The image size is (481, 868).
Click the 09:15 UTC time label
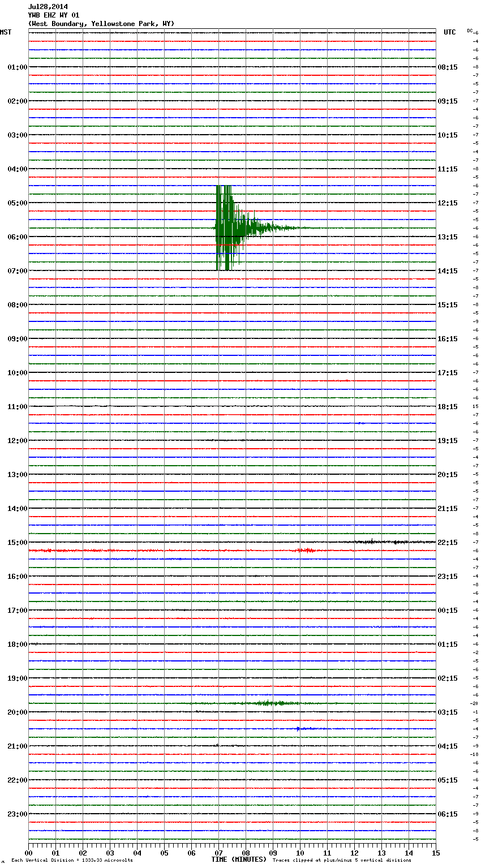(448, 101)
